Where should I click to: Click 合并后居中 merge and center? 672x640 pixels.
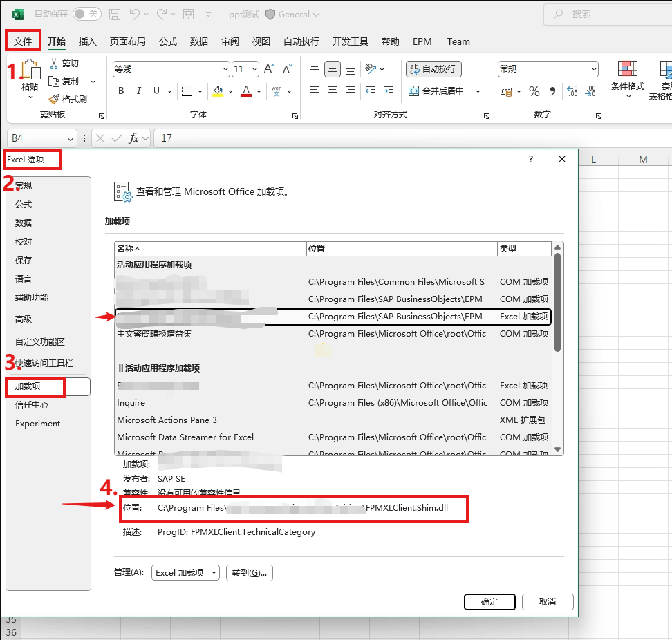coord(436,91)
